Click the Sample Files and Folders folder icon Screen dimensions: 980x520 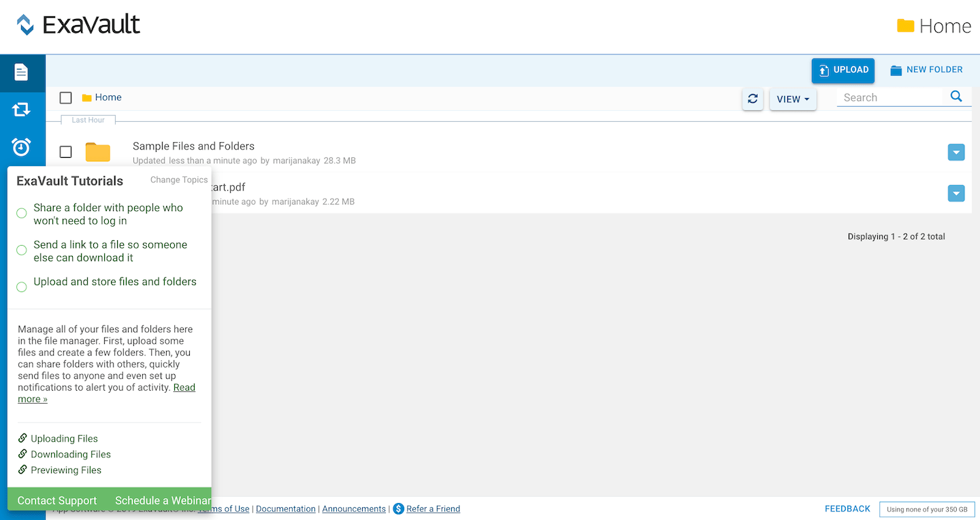click(98, 152)
